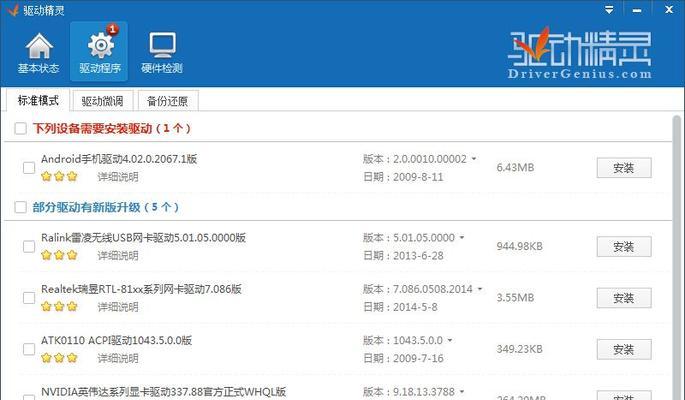Switch to the 驱动微调 tab

[102, 101]
